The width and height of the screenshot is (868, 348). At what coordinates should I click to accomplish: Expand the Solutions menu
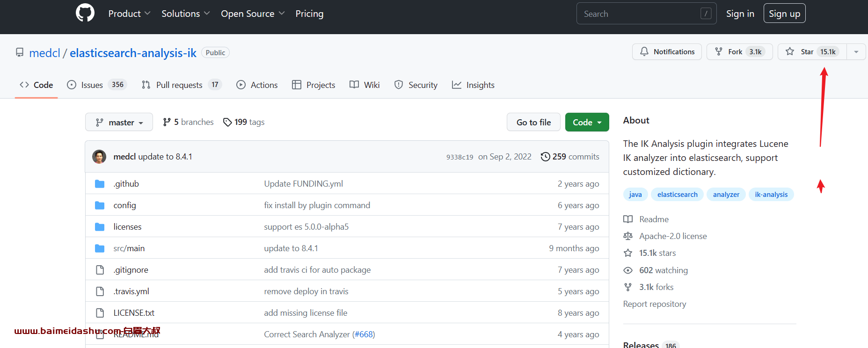pos(185,14)
